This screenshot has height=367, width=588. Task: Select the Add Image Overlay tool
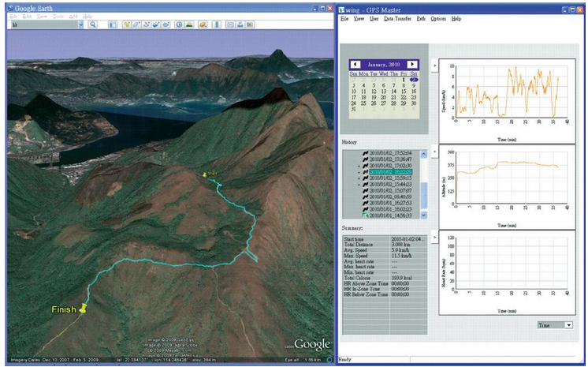[x=156, y=24]
